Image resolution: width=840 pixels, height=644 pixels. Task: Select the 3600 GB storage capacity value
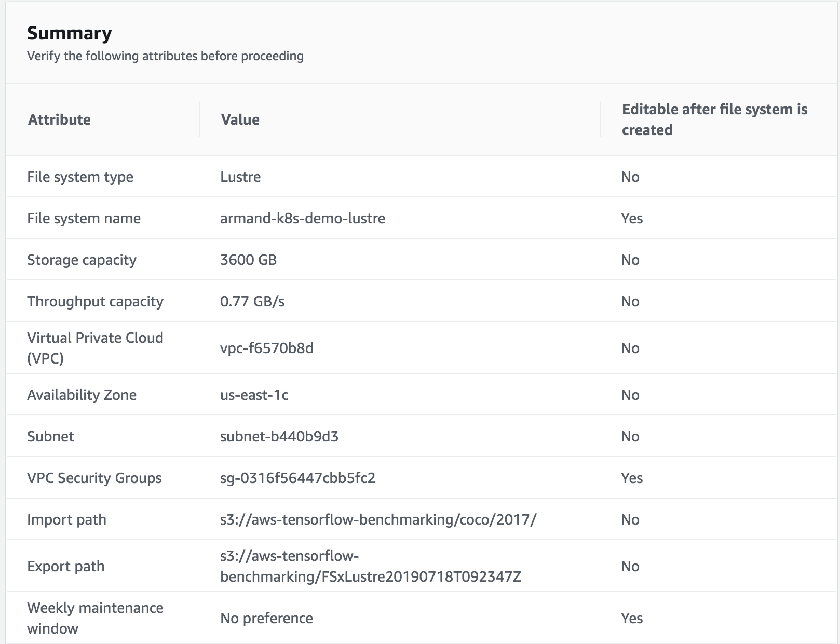[x=248, y=260]
